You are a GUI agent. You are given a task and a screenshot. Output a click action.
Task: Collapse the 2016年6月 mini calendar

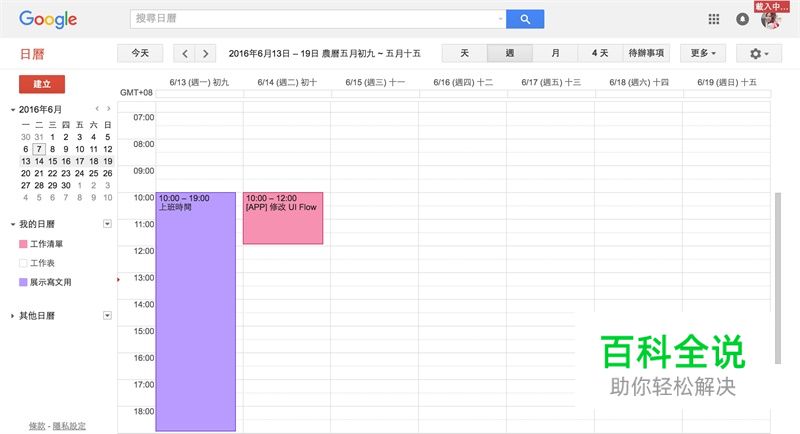click(x=13, y=110)
